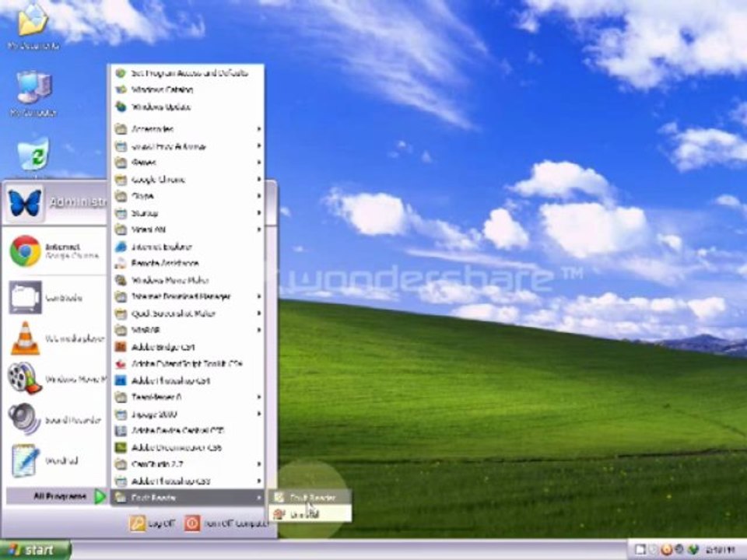Screen dimensions: 747x560
Task: Expand the avast! Free Antivirus folder
Action: coord(188,146)
